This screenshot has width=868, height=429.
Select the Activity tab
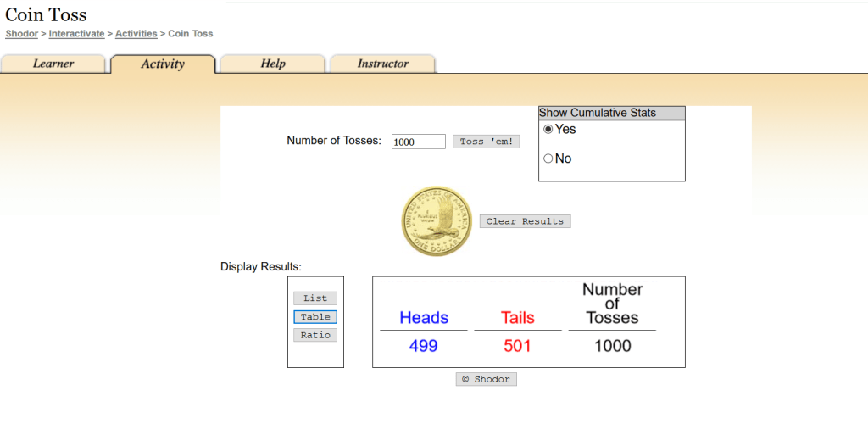[x=163, y=64]
